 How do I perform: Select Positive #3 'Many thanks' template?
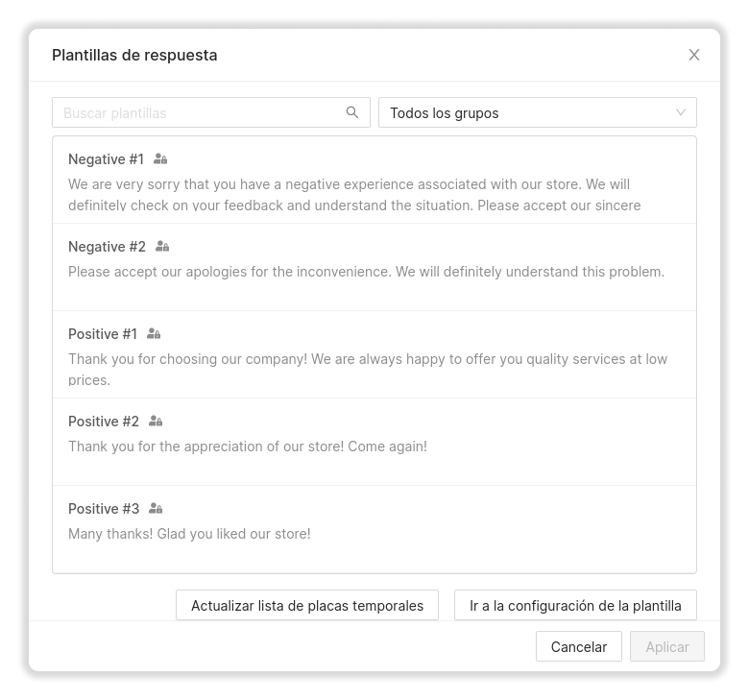click(x=189, y=534)
